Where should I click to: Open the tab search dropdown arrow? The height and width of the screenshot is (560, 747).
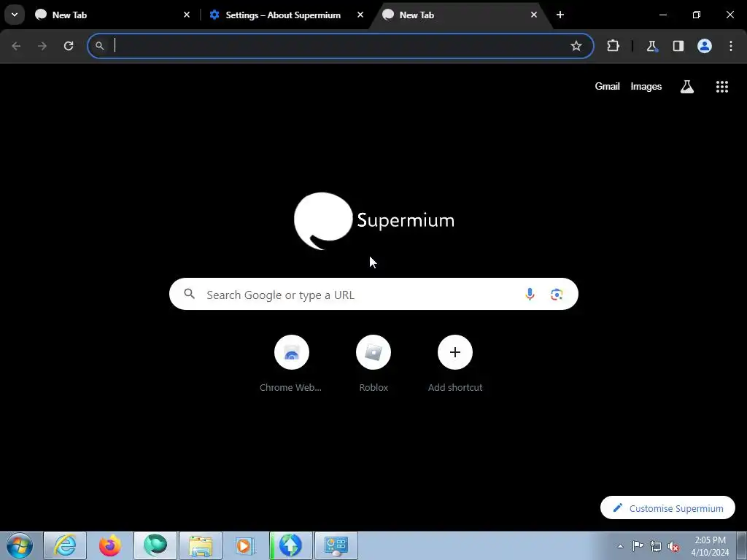tap(15, 15)
